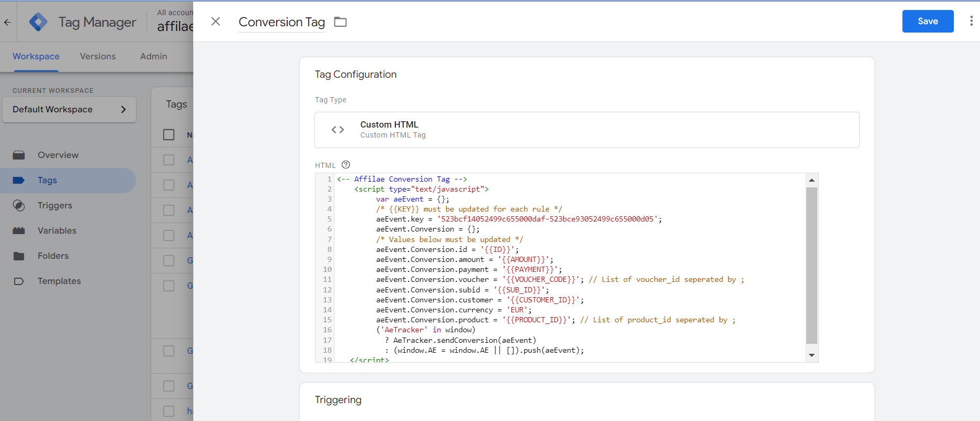980x421 pixels.
Task: Expand the Default Workspace selector
Action: (69, 109)
